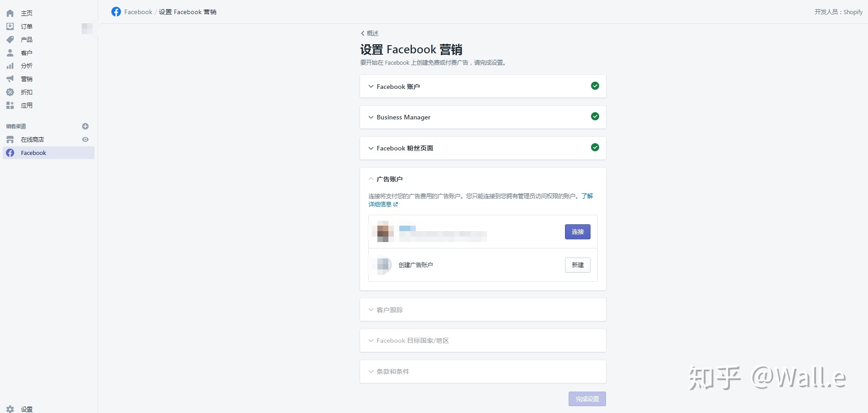The width and height of the screenshot is (868, 413).
Task: Open the 订单 orders icon
Action: pos(10,26)
